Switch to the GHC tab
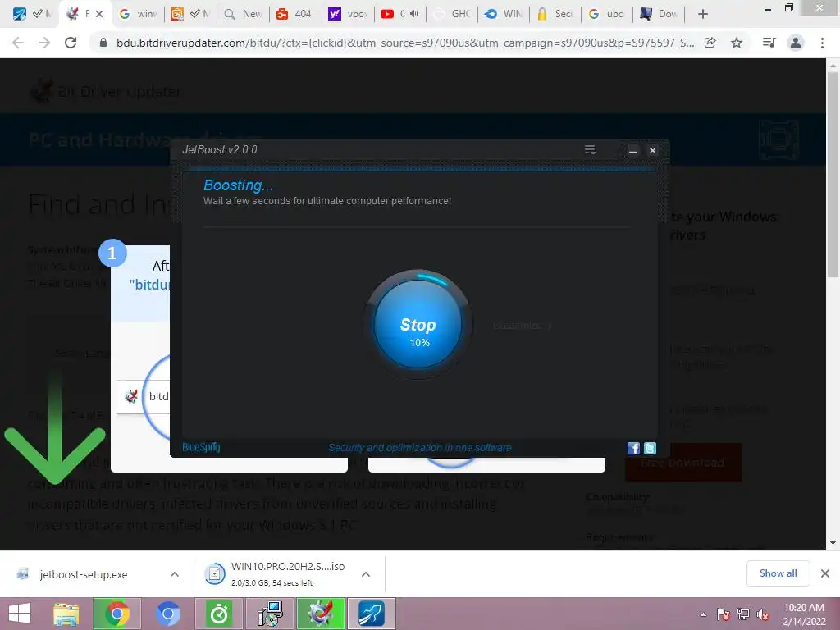 (453, 14)
